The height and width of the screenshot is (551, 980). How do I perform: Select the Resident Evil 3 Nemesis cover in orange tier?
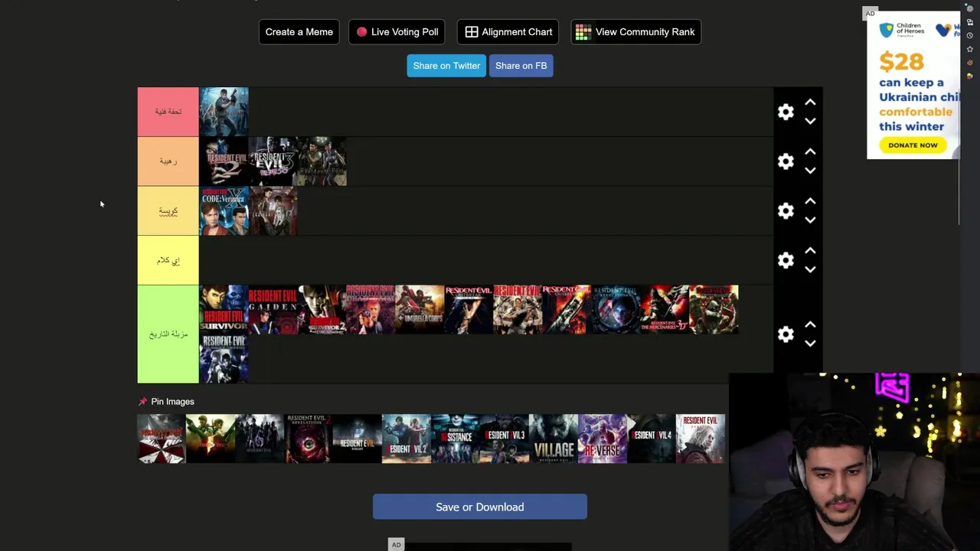273,161
